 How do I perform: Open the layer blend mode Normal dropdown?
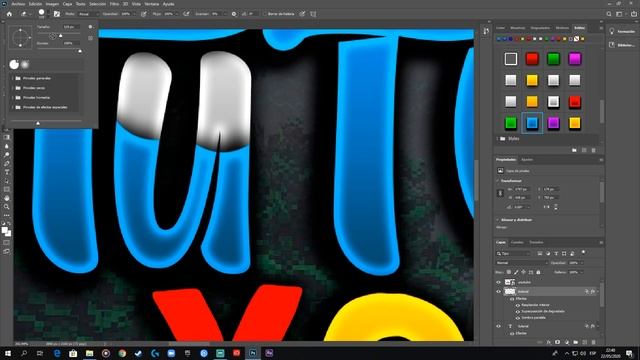pyautogui.click(x=521, y=263)
